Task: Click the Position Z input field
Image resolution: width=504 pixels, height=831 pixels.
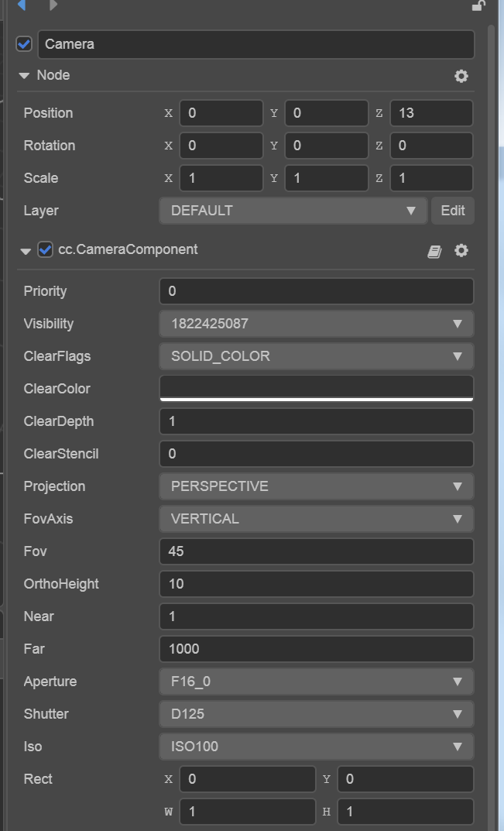Action: pos(431,113)
